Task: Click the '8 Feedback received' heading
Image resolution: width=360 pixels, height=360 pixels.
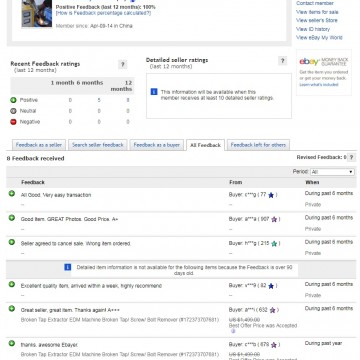Action: [x=35, y=159]
